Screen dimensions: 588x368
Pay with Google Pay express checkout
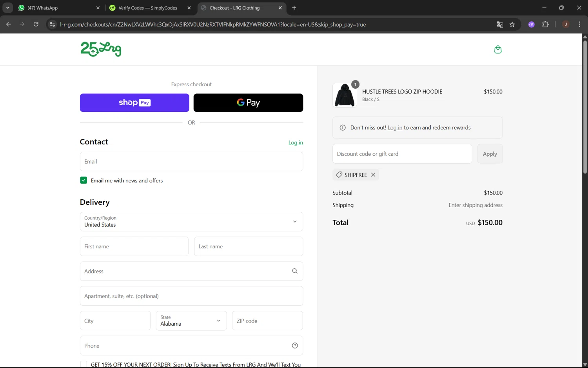point(248,103)
